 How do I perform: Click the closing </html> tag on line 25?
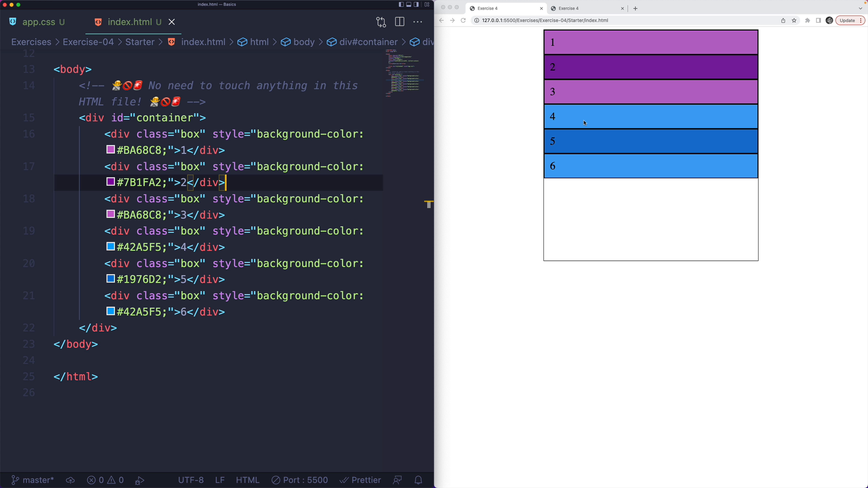(x=75, y=376)
